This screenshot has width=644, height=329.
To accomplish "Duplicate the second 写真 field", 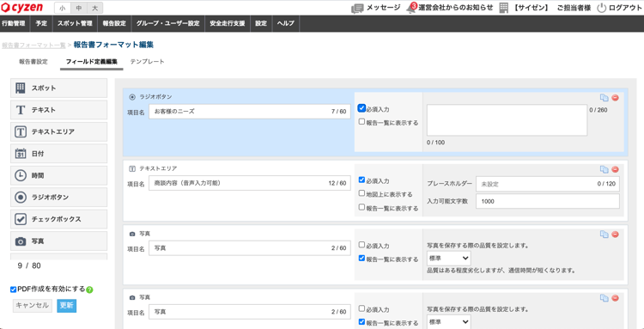I will (604, 298).
